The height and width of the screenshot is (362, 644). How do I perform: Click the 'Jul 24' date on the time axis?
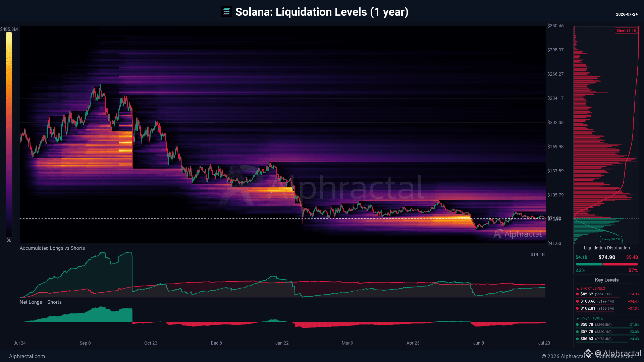(20, 343)
